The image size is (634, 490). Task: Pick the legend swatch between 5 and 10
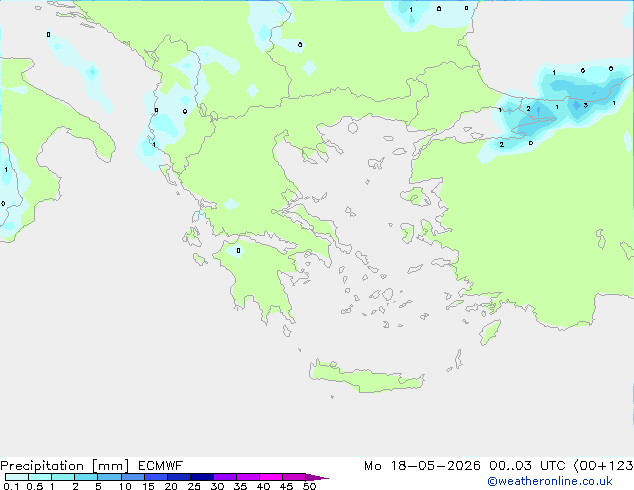click(x=109, y=477)
